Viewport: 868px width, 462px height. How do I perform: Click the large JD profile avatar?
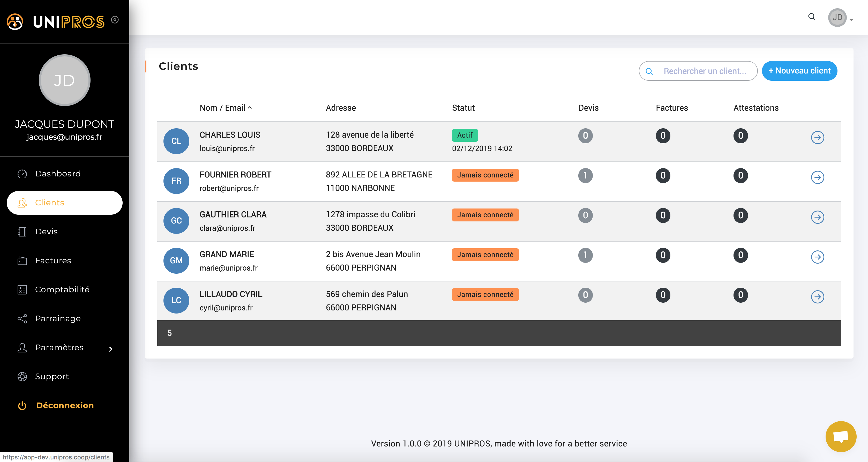click(x=64, y=80)
